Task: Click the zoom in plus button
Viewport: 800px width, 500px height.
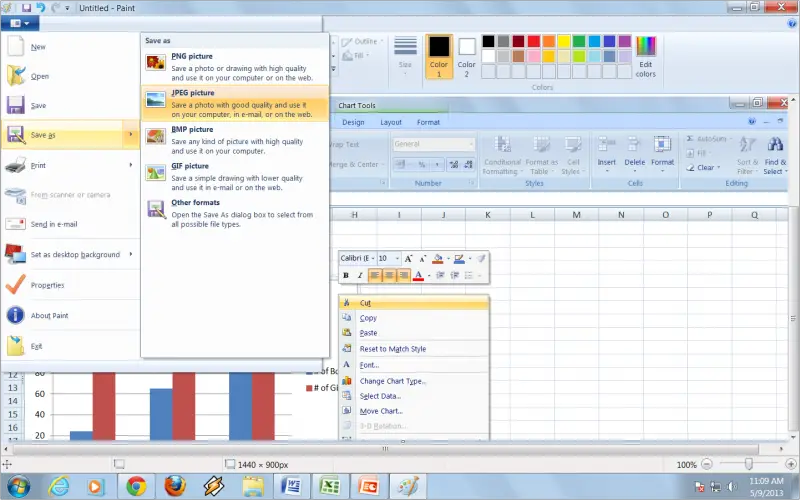Action: (791, 464)
